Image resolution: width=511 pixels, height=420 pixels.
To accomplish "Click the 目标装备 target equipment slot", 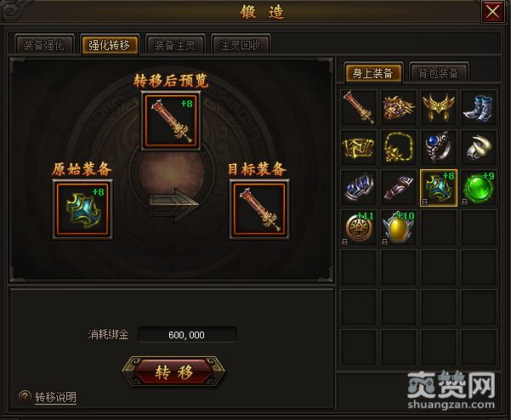I will coord(259,209).
